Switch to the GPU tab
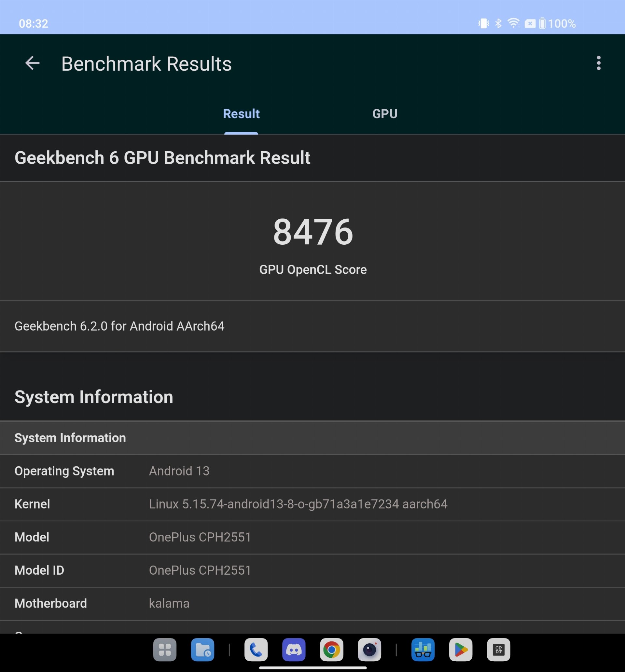Screen dimensions: 625x672 pos(384,114)
